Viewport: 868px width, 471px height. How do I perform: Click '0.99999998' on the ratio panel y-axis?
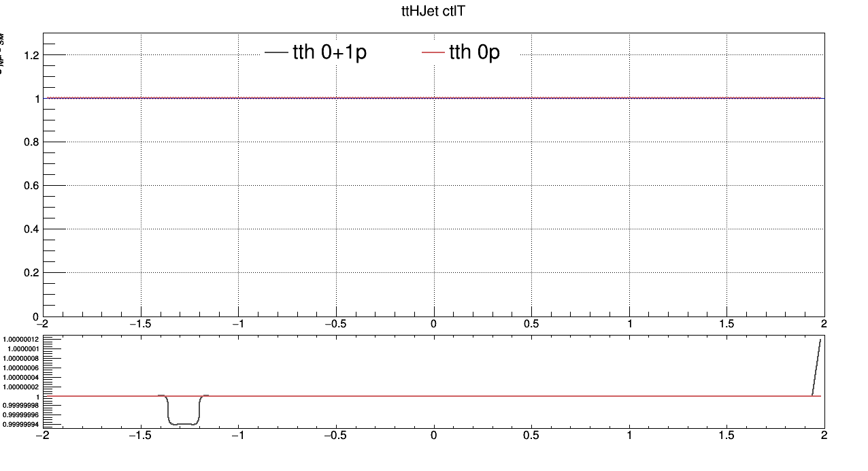pyautogui.click(x=21, y=405)
